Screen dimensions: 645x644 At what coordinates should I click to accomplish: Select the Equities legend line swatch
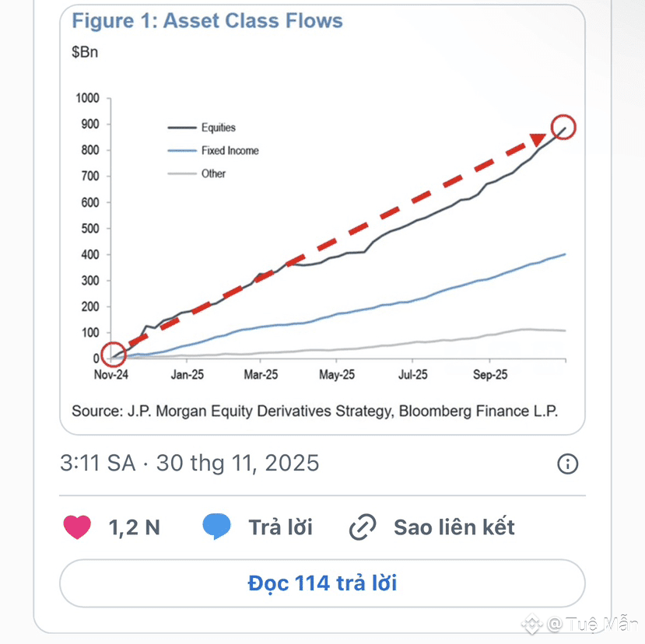[182, 128]
